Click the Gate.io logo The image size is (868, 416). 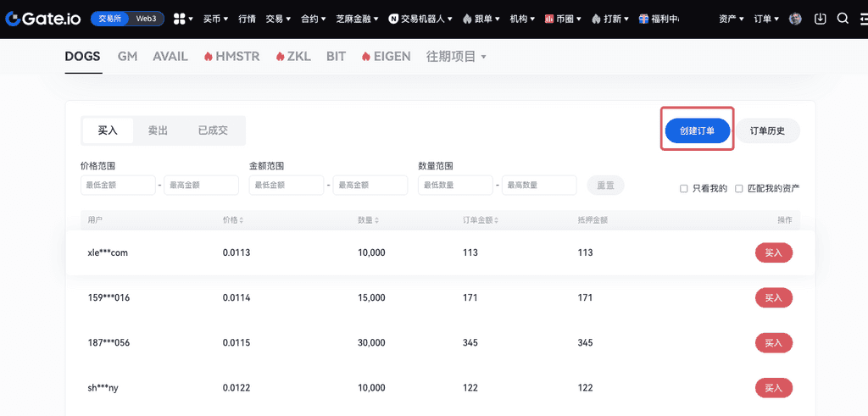click(x=42, y=19)
